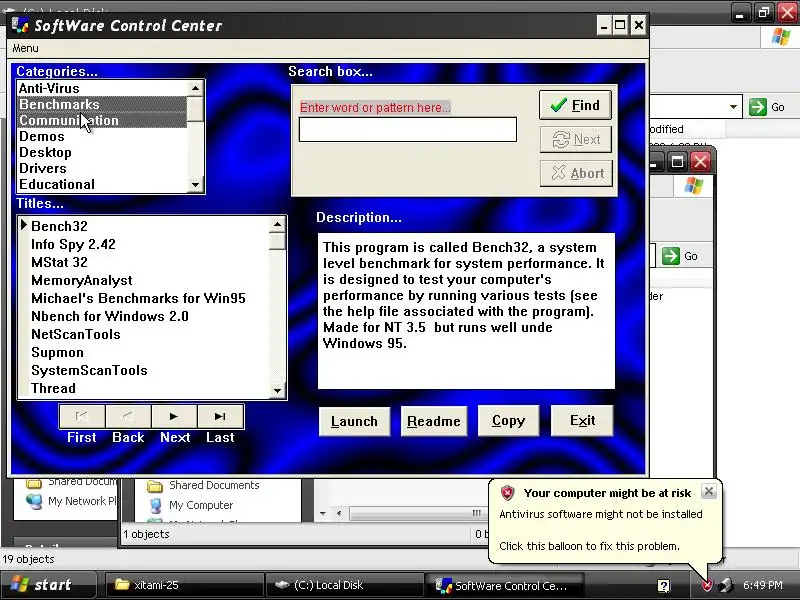
Task: Select the Demos category
Action: tap(102, 136)
